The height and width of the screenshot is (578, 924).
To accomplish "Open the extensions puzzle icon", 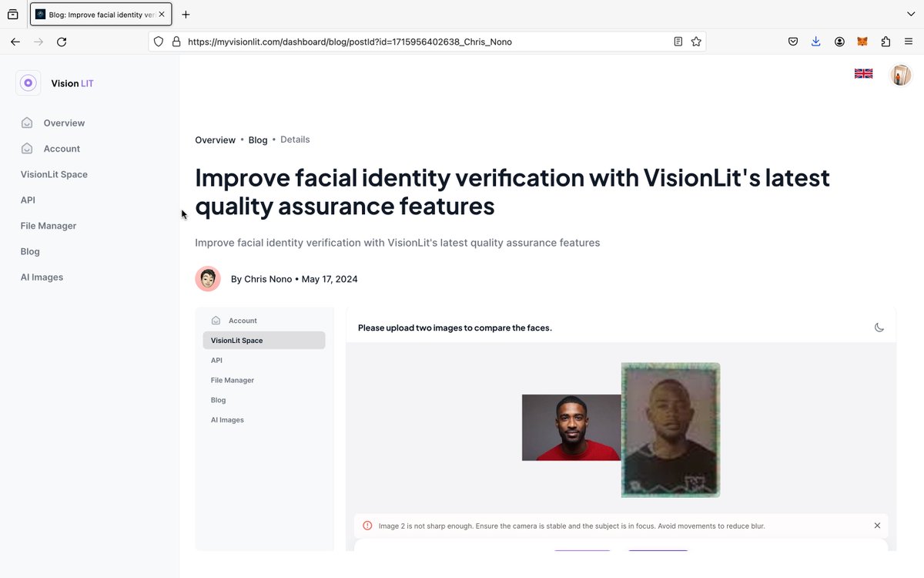I will coord(885,42).
